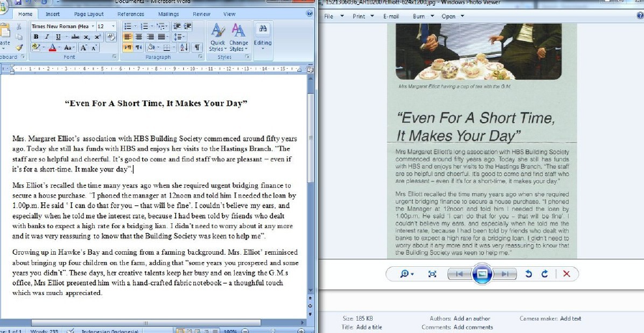The image size is (644, 333).
Task: Click the Multilevel List icon
Action: tap(162, 27)
